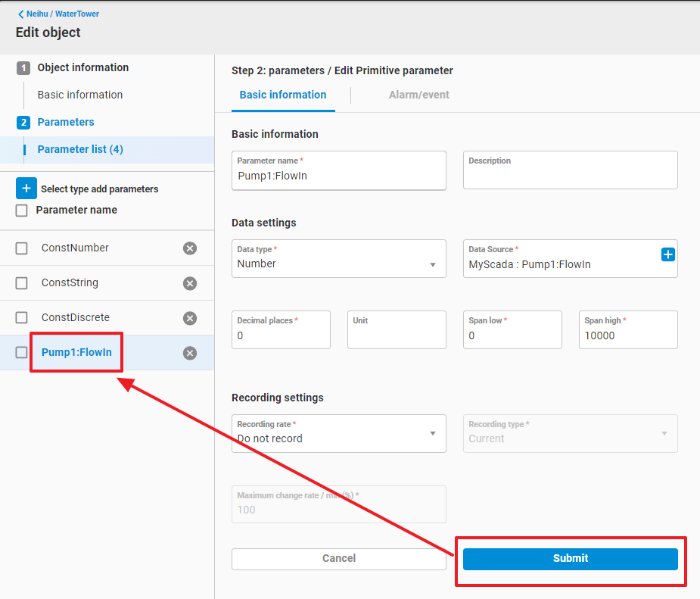Viewport: 700px width, 599px height.
Task: Remove ConstNumber with its X icon
Action: coord(190,248)
